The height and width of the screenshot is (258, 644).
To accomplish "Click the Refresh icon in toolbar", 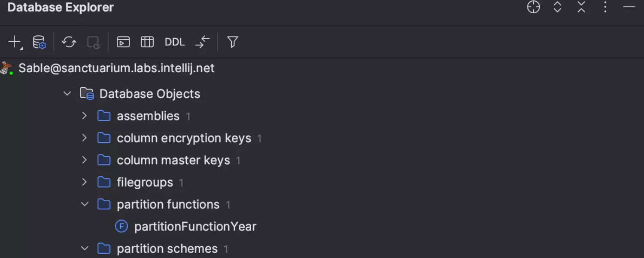I will point(69,42).
